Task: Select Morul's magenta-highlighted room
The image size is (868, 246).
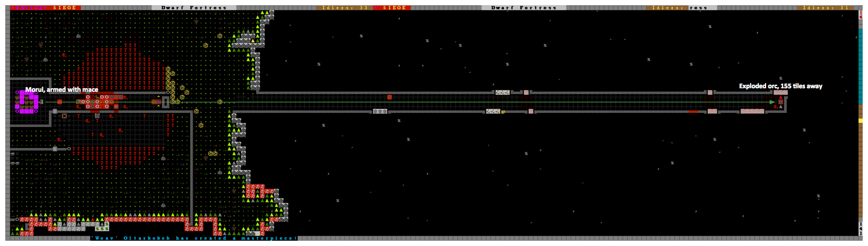Action: pos(27,101)
